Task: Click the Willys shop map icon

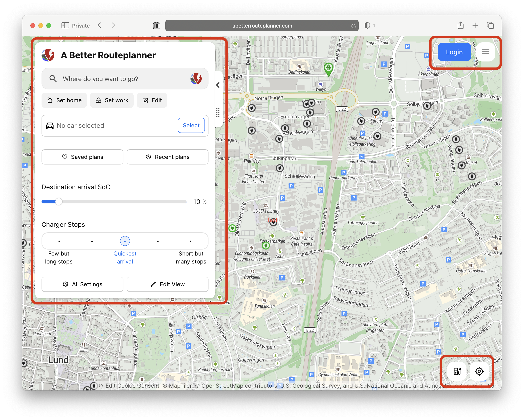Action: coord(321,84)
